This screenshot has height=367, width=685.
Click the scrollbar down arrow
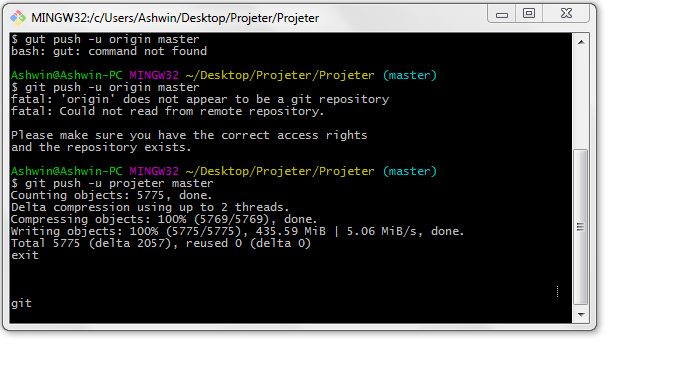coord(581,315)
